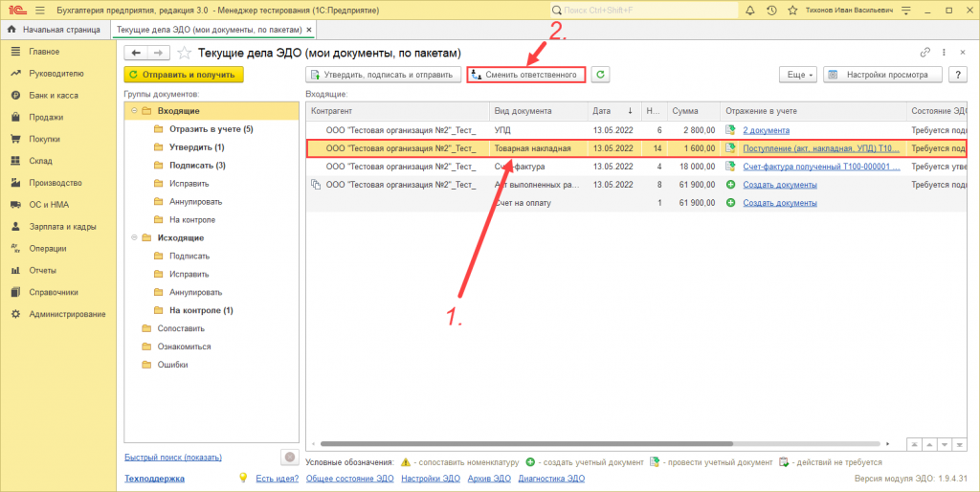Image resolution: width=980 pixels, height=492 pixels.
Task: Open the Администрирование section
Action: click(x=67, y=314)
